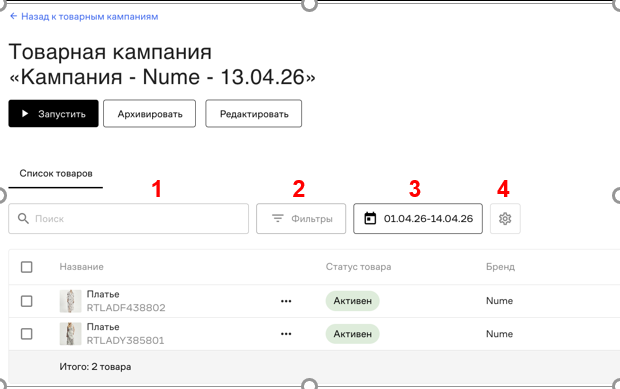
Task: Click the Название column header
Action: (81, 267)
